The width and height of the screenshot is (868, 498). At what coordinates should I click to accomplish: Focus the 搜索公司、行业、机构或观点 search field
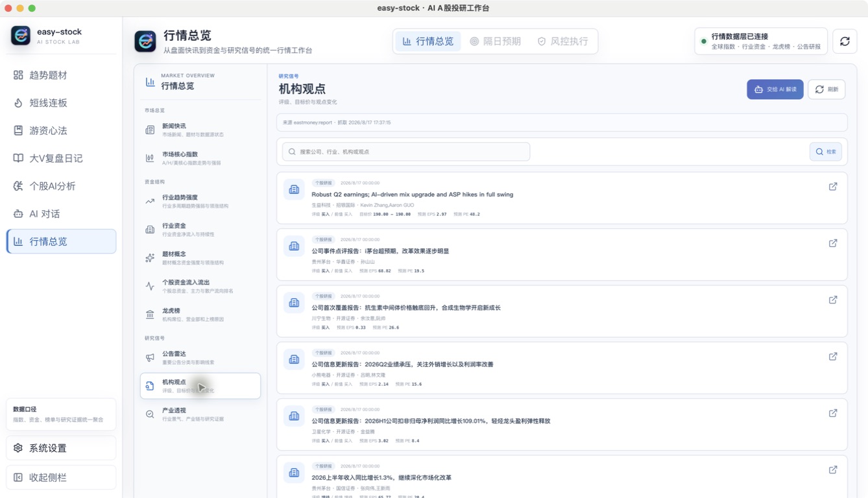(406, 152)
